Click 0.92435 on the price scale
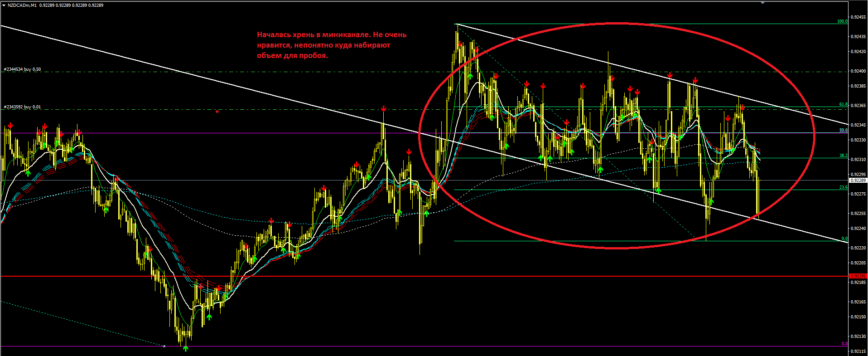868x356 pixels. [x=858, y=36]
